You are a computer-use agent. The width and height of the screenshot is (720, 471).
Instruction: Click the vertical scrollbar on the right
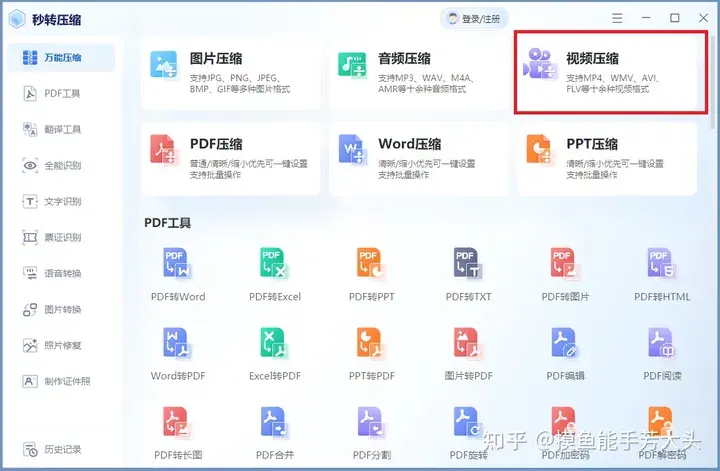(x=713, y=83)
